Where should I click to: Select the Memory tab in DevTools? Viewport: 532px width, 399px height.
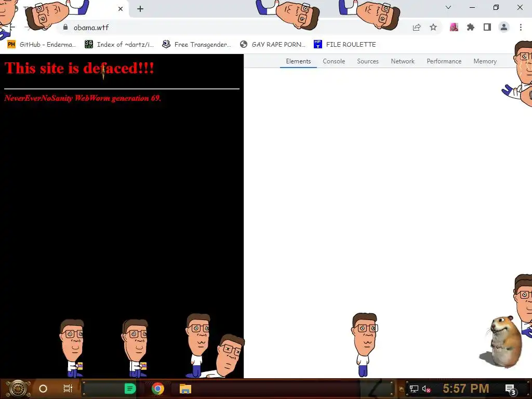485,61
